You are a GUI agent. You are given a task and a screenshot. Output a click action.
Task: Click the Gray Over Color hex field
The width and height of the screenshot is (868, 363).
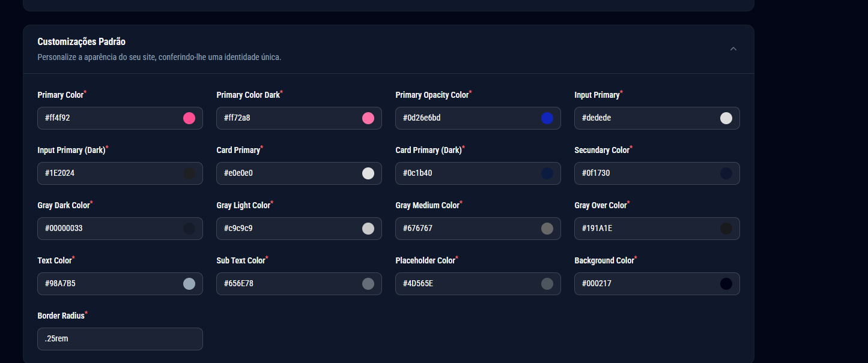coord(646,229)
